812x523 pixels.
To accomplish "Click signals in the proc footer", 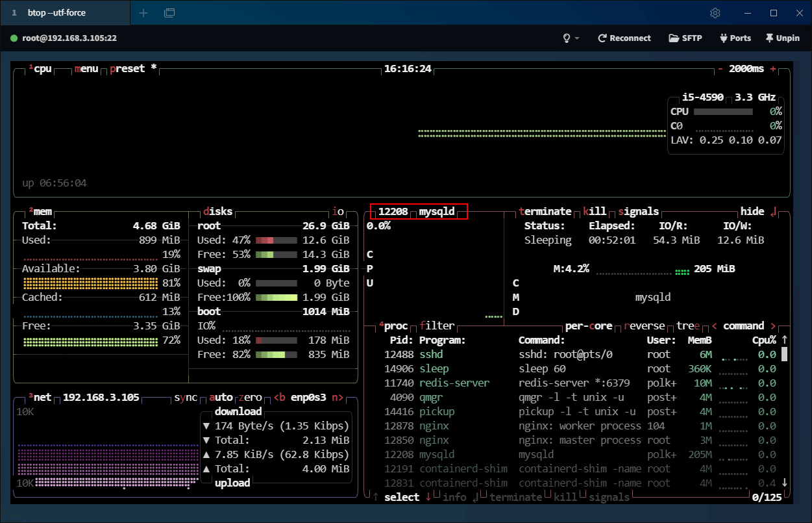I will coord(609,497).
